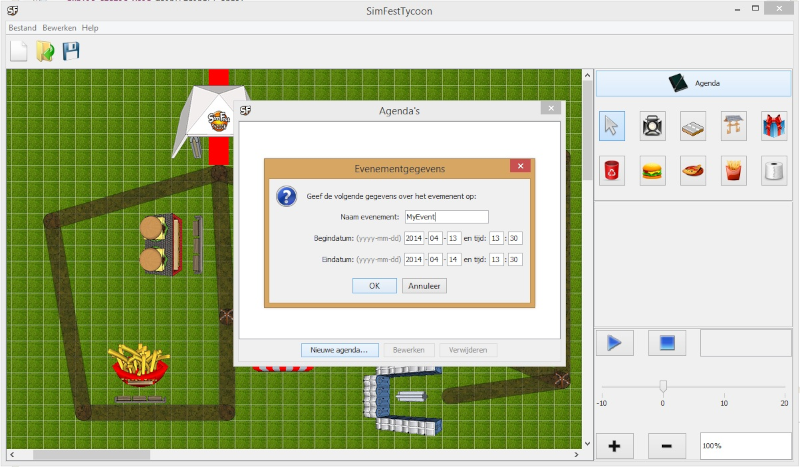Select the entrance gate item
The height and width of the screenshot is (467, 800).
click(734, 125)
